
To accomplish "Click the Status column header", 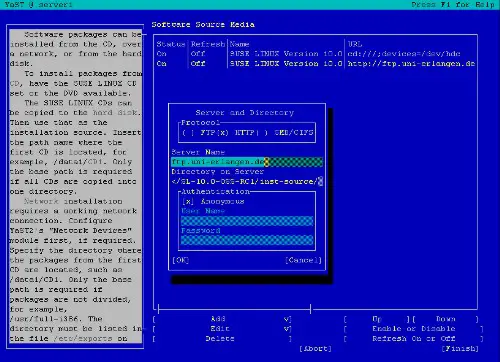I will click(171, 44).
